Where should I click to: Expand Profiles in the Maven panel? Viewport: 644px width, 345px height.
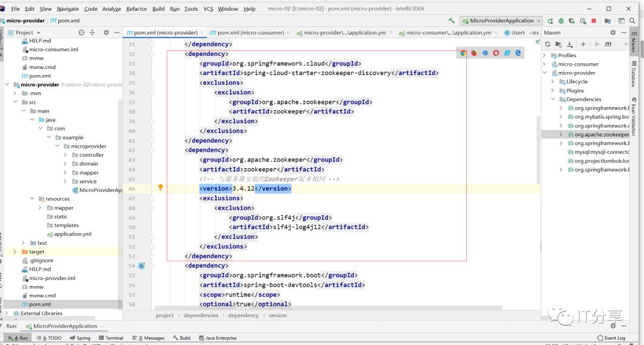(x=544, y=55)
